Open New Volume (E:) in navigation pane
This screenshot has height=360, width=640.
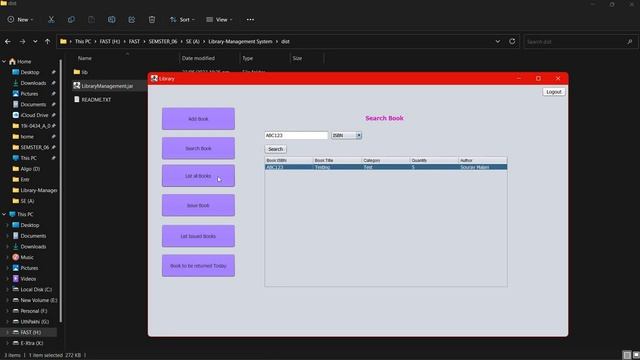(35, 300)
